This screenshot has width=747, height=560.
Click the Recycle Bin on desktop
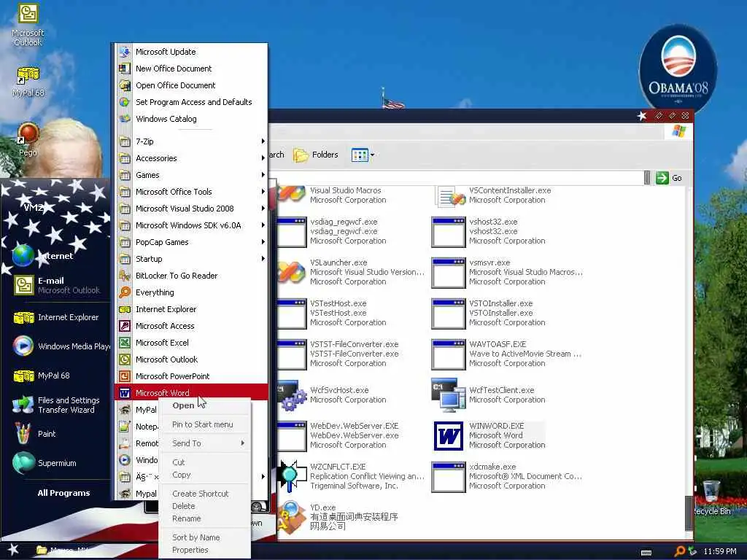712,497
